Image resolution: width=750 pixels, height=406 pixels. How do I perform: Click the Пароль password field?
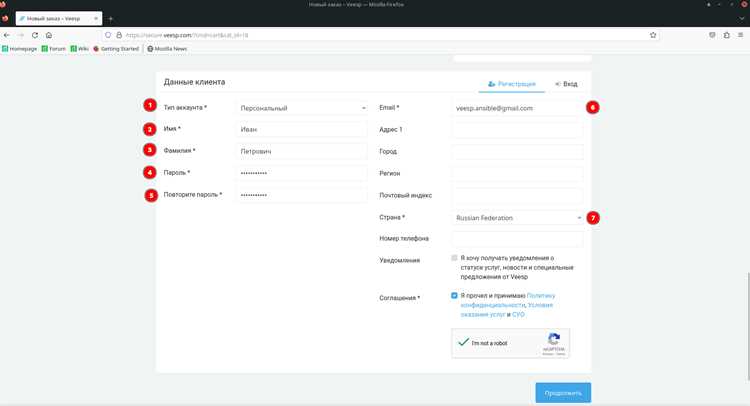pyautogui.click(x=302, y=173)
